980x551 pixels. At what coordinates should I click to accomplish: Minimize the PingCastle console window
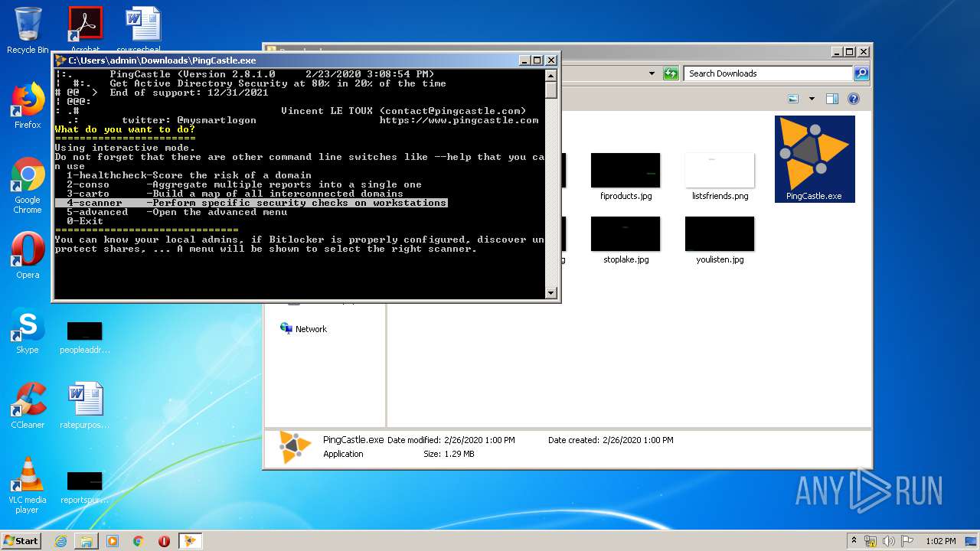pyautogui.click(x=524, y=60)
